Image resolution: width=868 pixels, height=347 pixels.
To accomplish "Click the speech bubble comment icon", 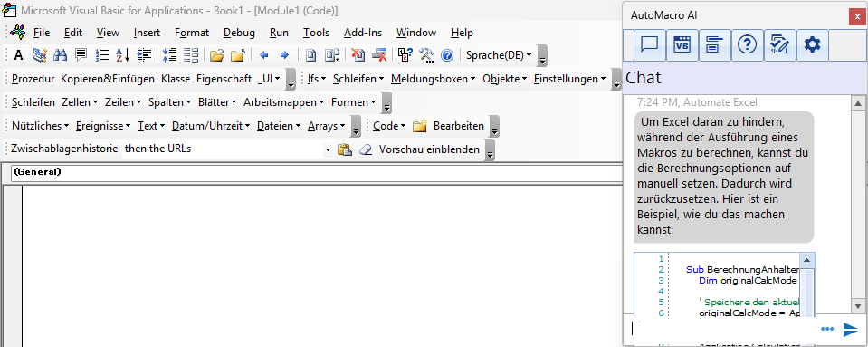I will [81, 55].
